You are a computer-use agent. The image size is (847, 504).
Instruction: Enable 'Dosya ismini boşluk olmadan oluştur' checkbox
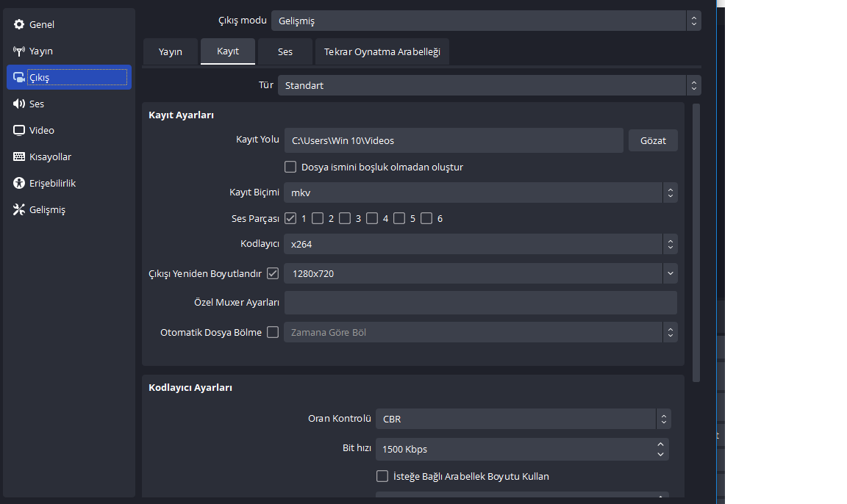290,167
